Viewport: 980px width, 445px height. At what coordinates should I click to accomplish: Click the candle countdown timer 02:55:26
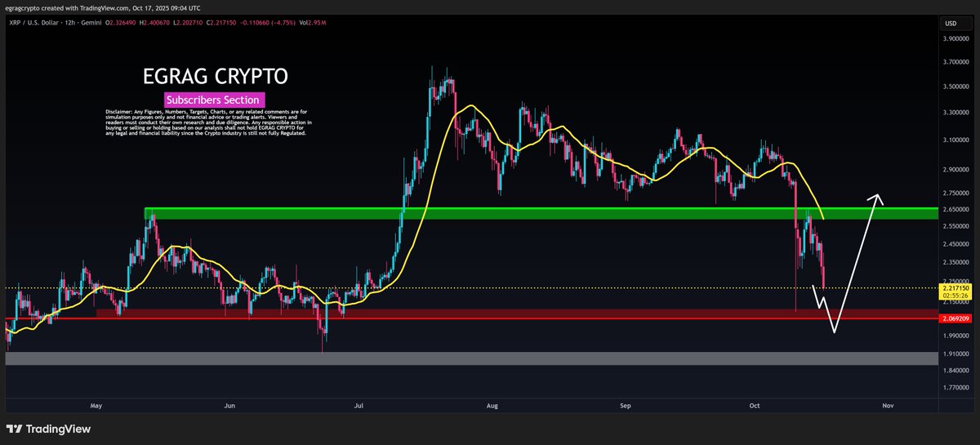tap(955, 297)
